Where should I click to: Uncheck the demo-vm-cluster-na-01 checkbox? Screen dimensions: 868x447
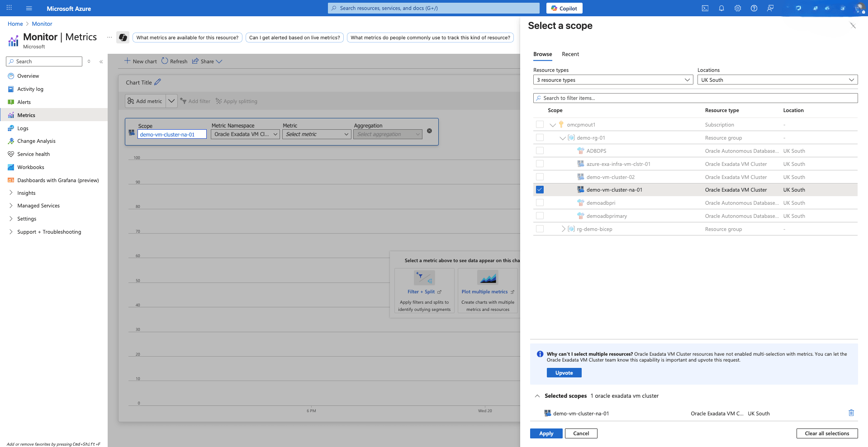(540, 190)
